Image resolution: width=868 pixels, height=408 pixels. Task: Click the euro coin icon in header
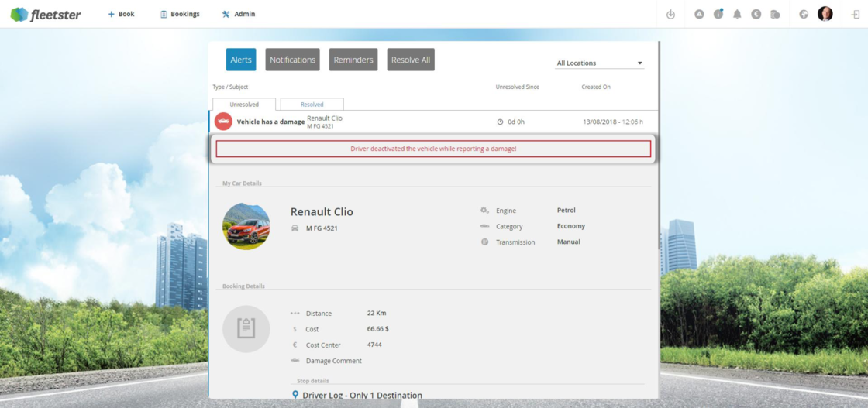click(x=756, y=15)
